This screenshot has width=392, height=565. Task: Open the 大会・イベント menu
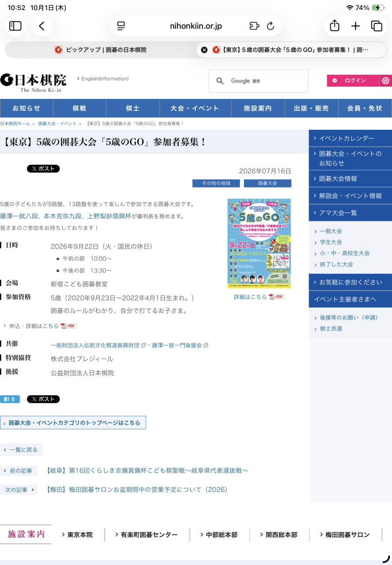[x=195, y=108]
